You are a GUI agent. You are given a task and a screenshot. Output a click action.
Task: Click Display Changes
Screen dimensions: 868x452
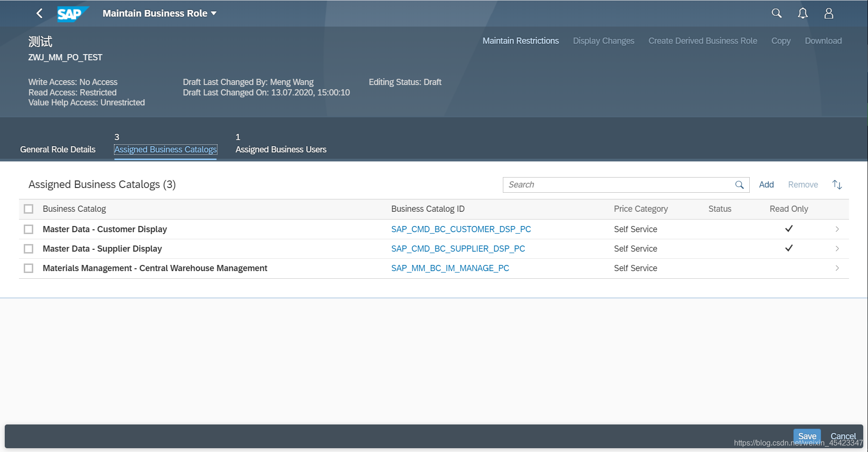(x=604, y=41)
